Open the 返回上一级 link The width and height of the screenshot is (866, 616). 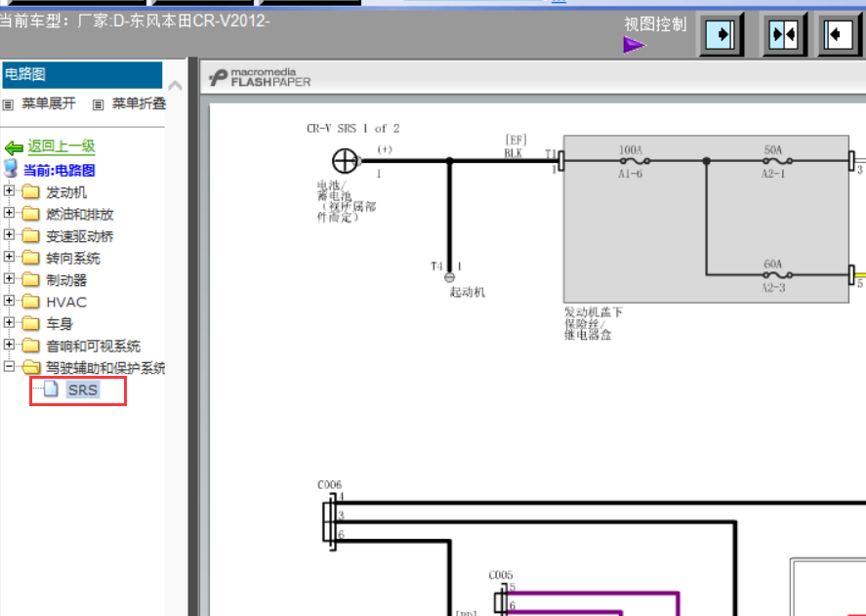(62, 146)
